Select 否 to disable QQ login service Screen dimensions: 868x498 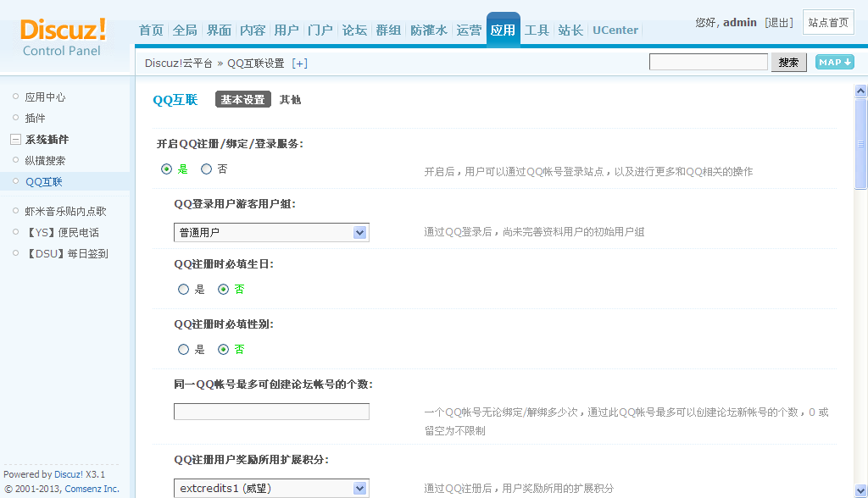coord(205,169)
